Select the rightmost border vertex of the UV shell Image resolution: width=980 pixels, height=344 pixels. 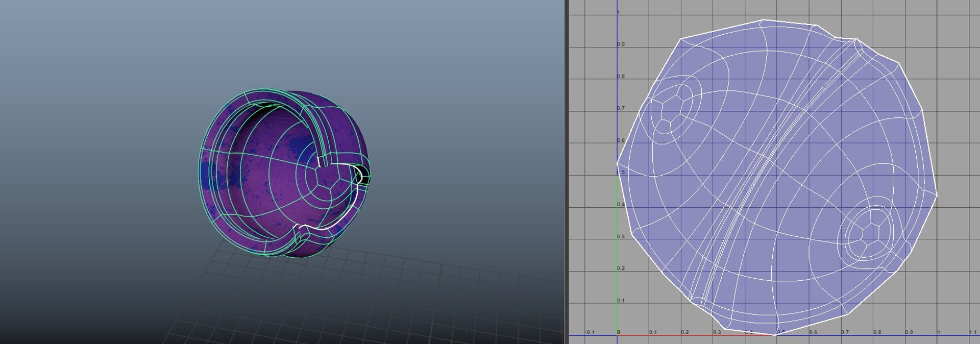click(x=937, y=195)
